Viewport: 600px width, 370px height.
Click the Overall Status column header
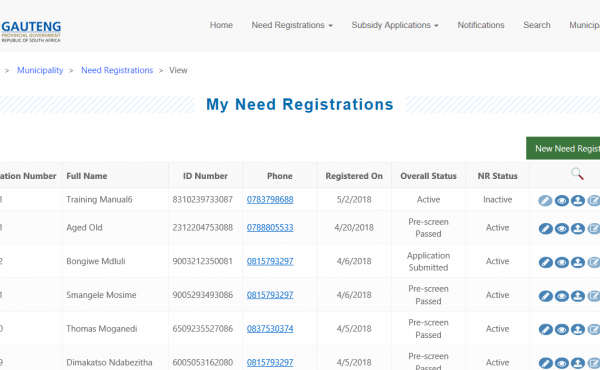tap(429, 176)
